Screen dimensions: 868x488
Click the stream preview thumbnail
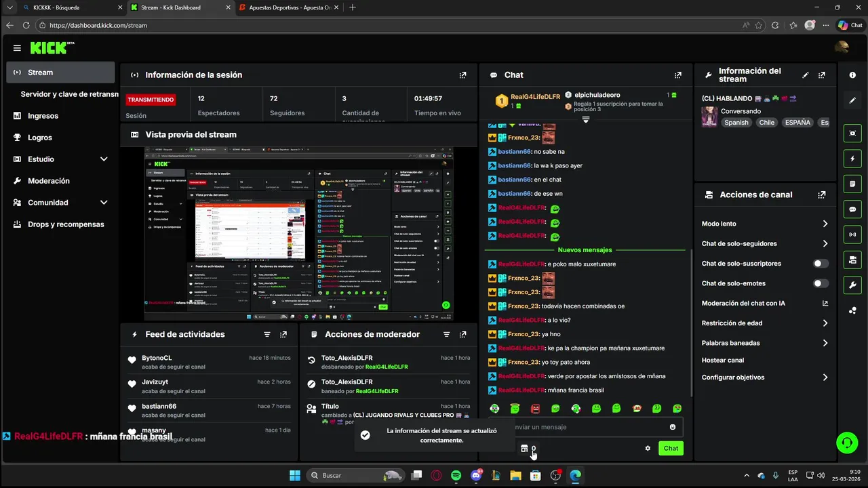point(298,234)
